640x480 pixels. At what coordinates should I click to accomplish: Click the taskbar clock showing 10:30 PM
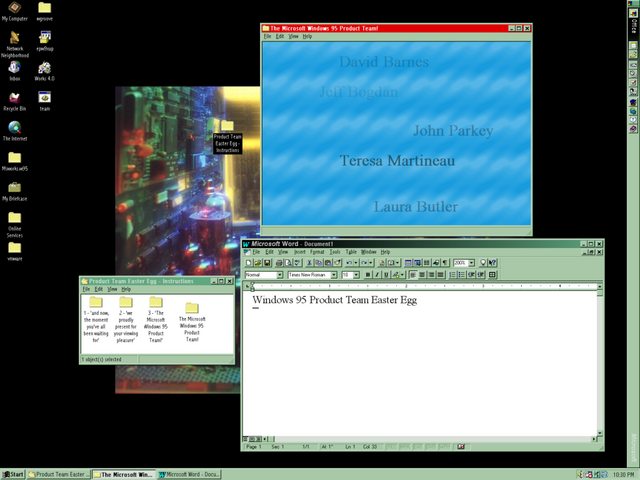point(624,475)
